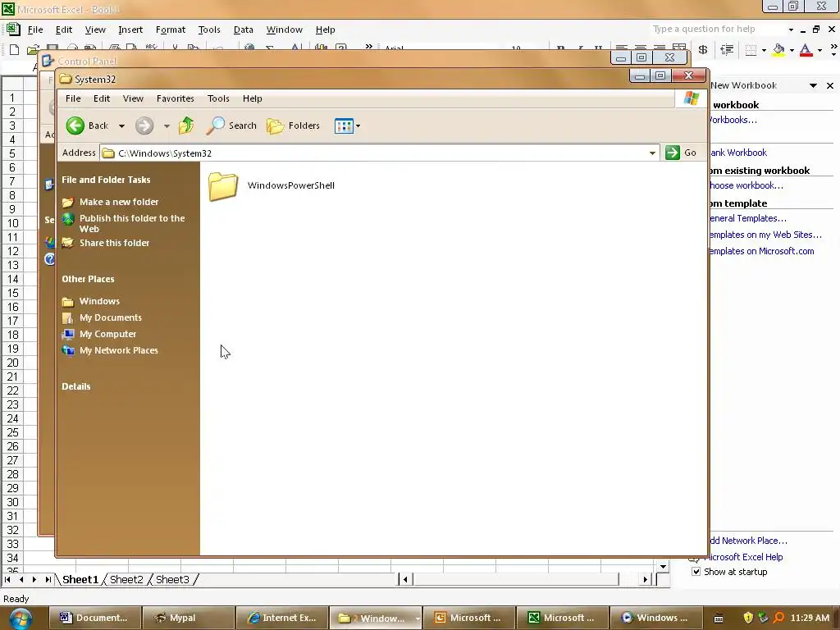Open the Back button history dropdown
The image size is (840, 630).
click(x=121, y=126)
